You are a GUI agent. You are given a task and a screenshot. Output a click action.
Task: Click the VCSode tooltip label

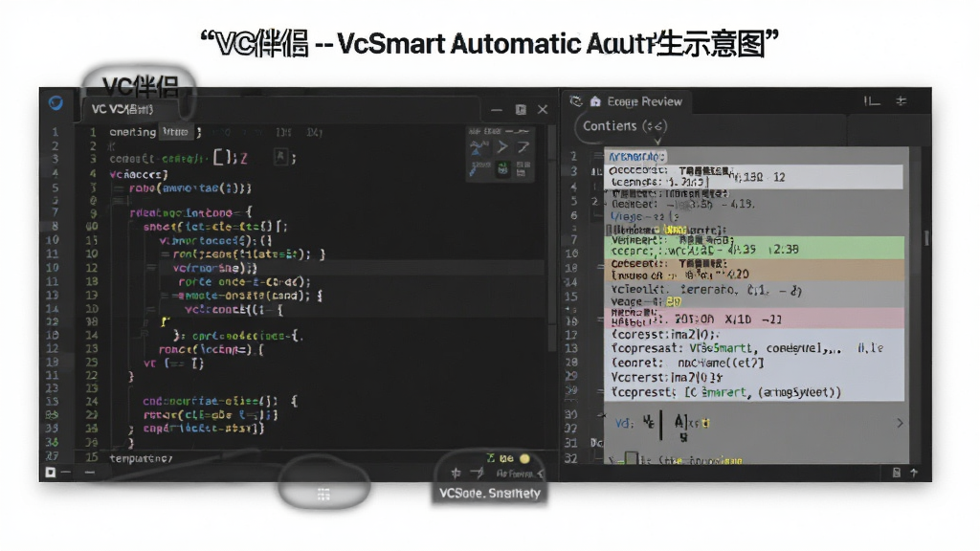click(489, 493)
